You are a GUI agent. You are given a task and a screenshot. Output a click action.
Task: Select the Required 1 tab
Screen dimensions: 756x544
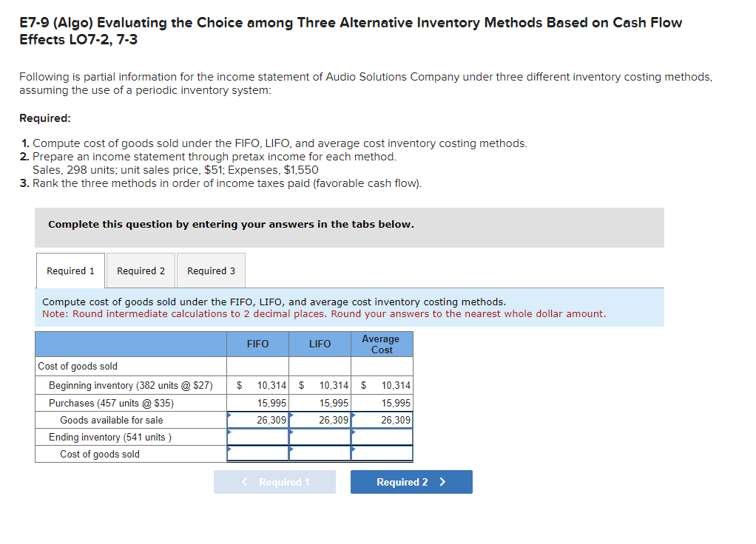coord(70,270)
